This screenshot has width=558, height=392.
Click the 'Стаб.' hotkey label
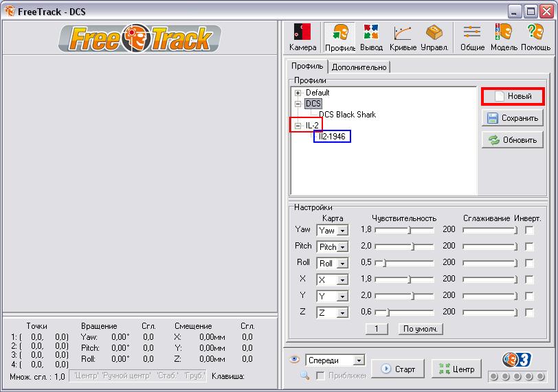(167, 376)
